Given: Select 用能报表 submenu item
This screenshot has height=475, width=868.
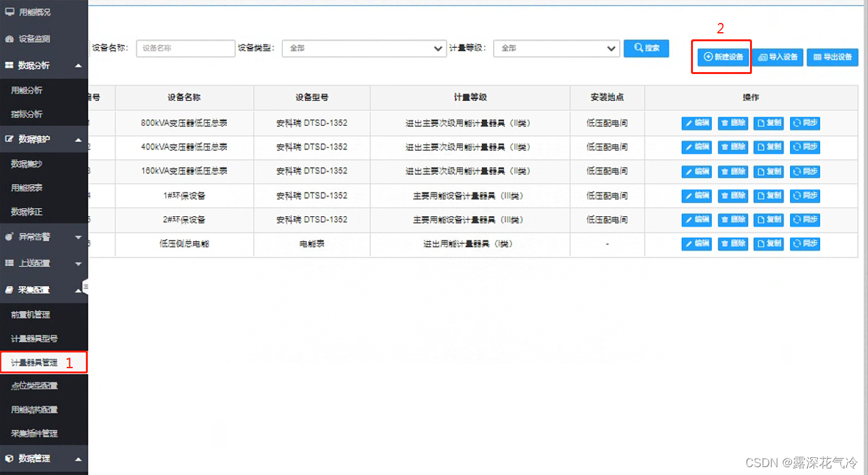Looking at the screenshot, I should [44, 187].
